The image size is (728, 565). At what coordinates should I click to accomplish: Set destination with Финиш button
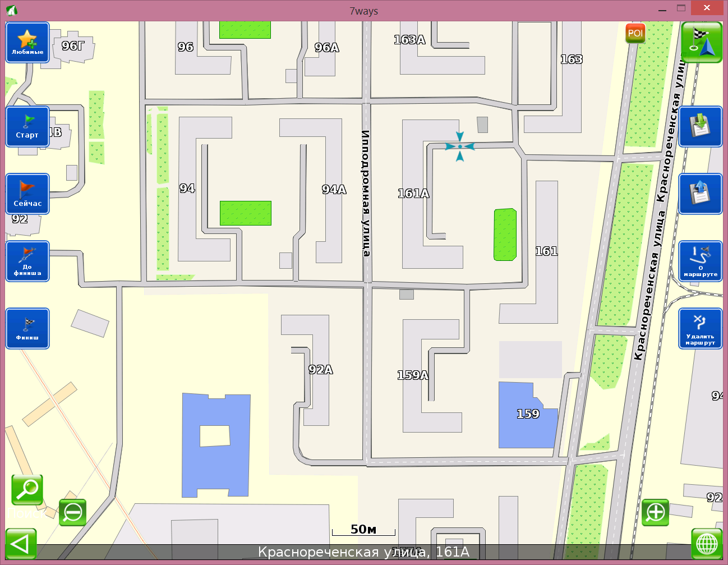pos(27,329)
